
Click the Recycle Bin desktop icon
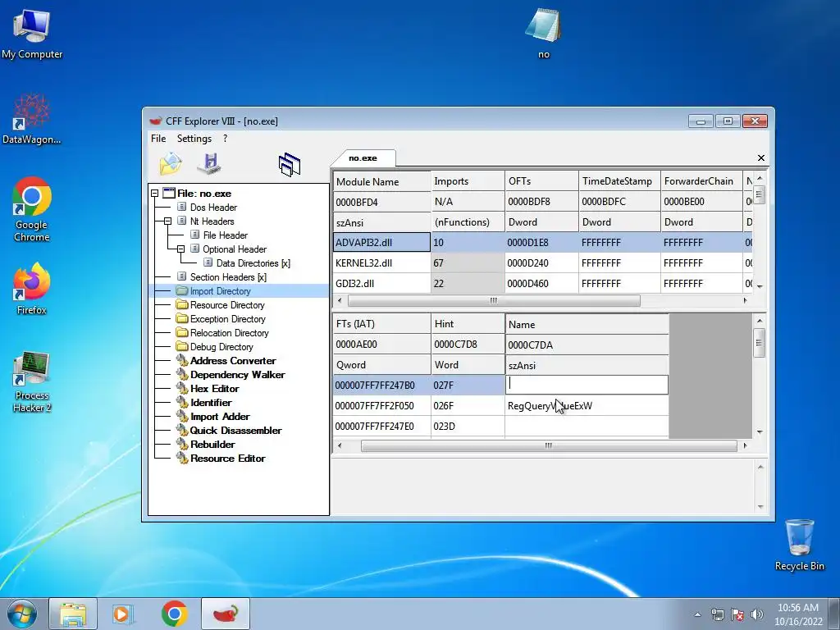pyautogui.click(x=799, y=545)
